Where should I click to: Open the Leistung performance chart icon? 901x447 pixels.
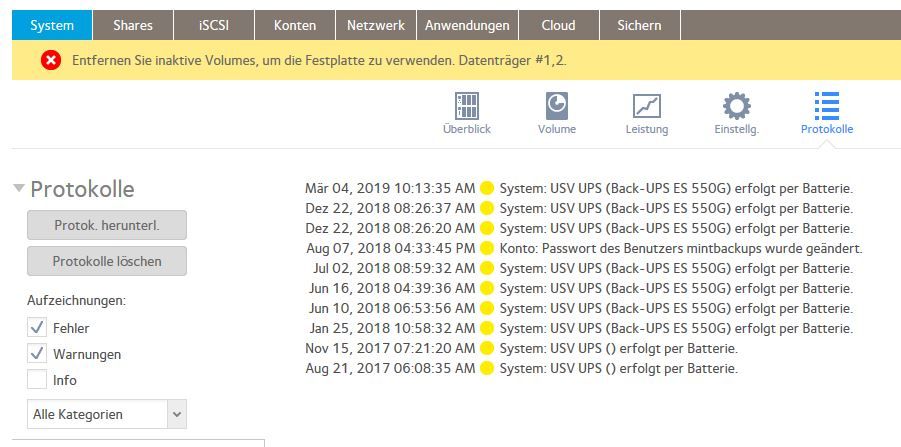(x=646, y=107)
